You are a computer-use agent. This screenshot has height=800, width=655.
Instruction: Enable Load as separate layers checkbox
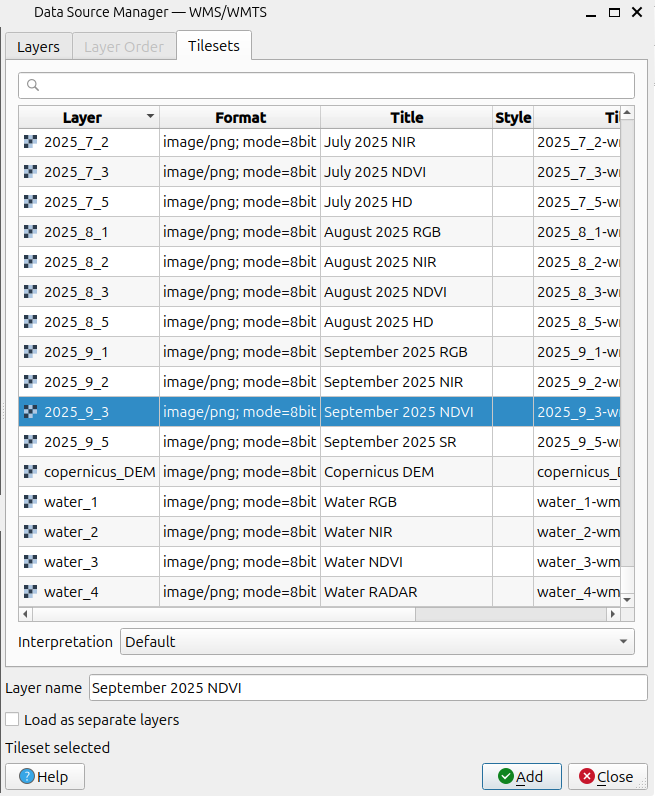[12, 719]
